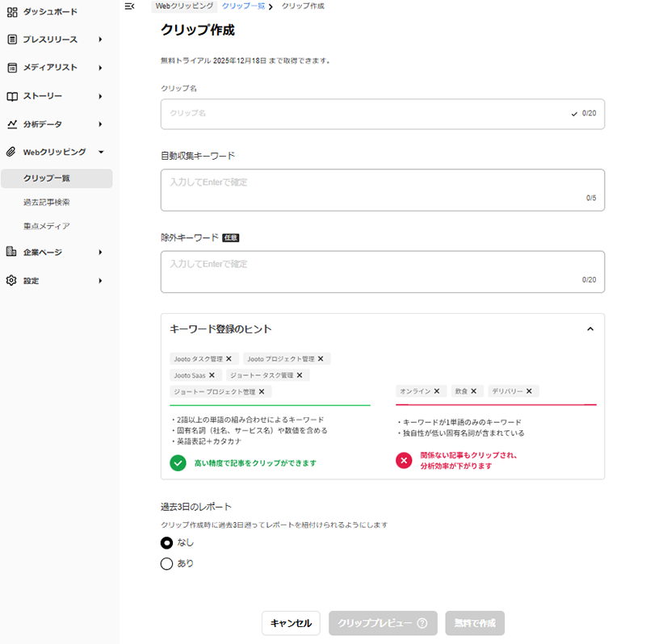Click the メディアリスト sidebar icon

[12, 68]
